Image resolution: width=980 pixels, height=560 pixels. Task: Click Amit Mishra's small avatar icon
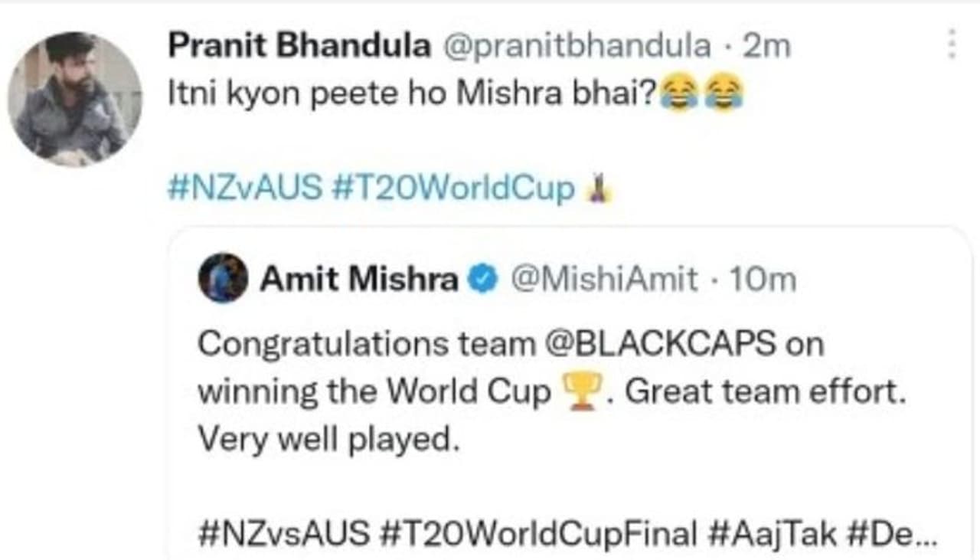point(223,279)
